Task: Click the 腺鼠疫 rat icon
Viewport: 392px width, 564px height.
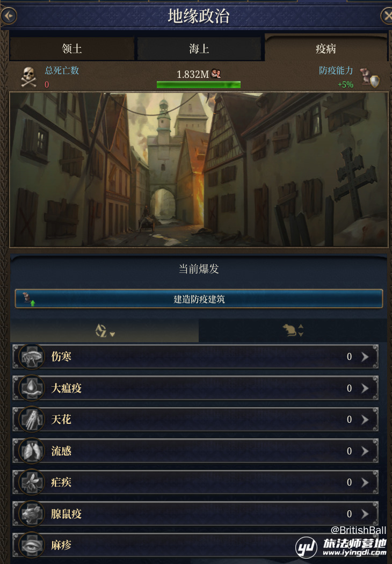Action: (32, 514)
